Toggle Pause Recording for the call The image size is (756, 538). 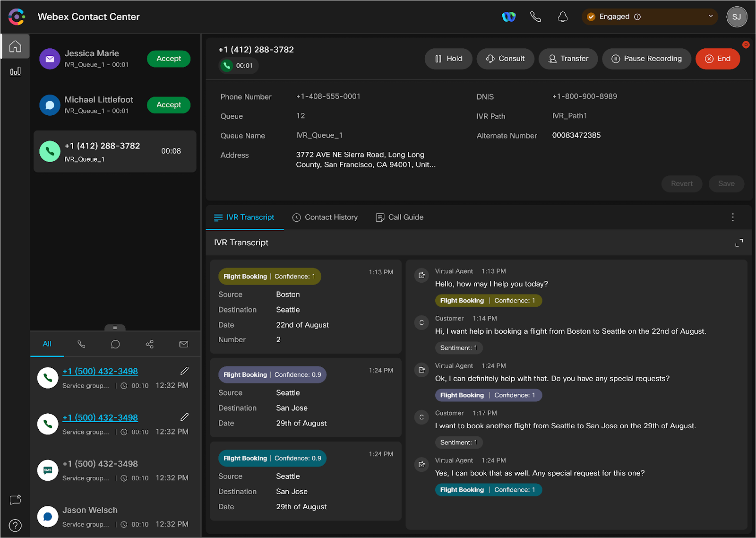(646, 59)
